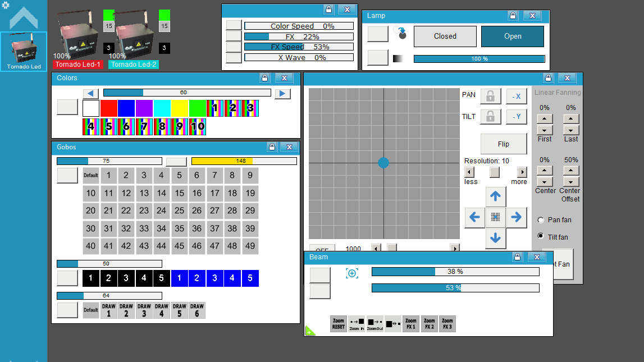Click the Zoom RESET button

click(x=339, y=324)
